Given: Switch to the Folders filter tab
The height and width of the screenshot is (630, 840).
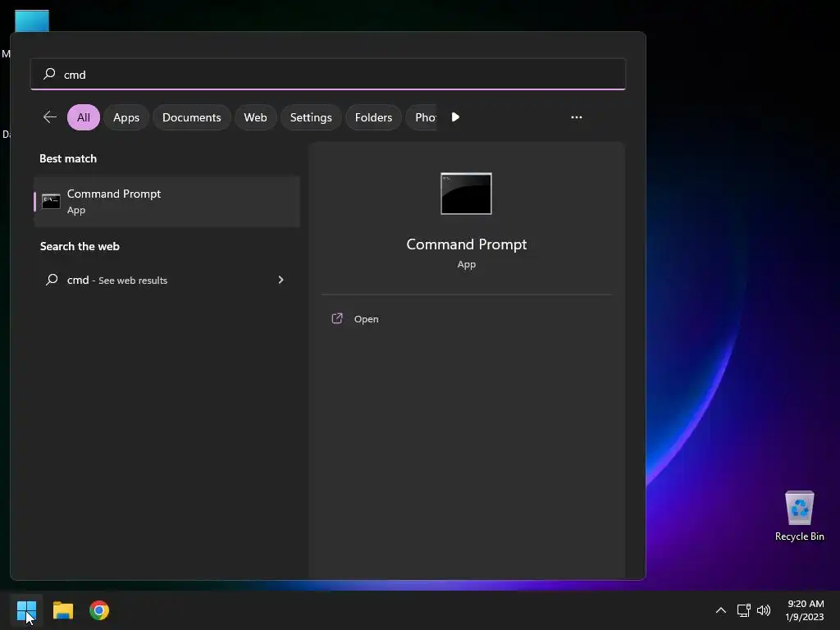Looking at the screenshot, I should tap(373, 117).
